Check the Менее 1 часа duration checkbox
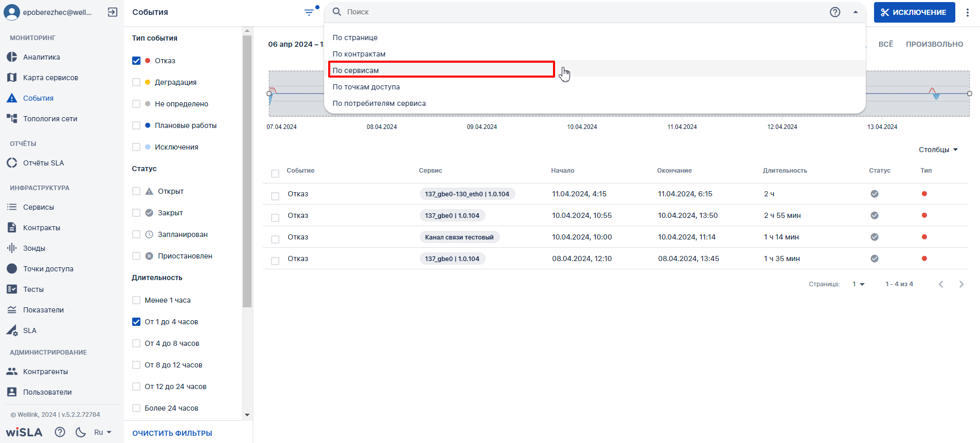Image resolution: width=980 pixels, height=443 pixels. (136, 300)
